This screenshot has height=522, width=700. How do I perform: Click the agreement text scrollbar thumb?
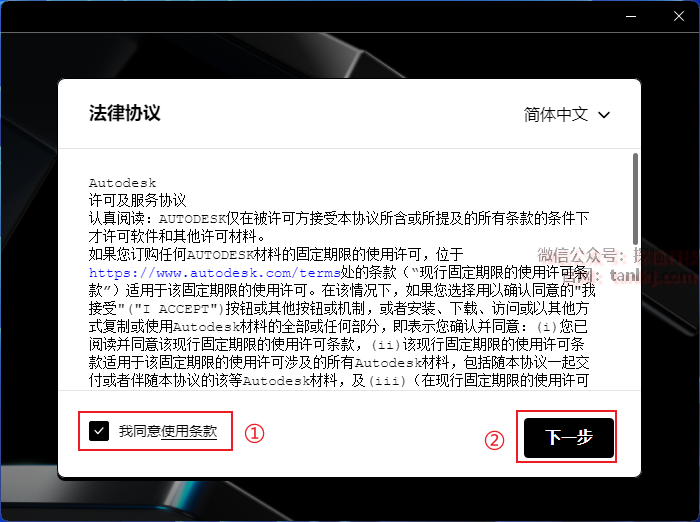(635, 199)
